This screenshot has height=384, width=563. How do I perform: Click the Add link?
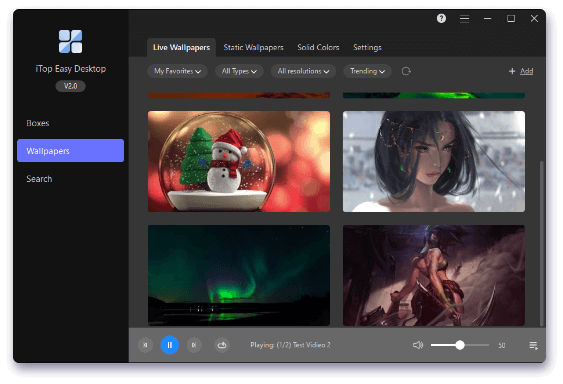pos(526,71)
